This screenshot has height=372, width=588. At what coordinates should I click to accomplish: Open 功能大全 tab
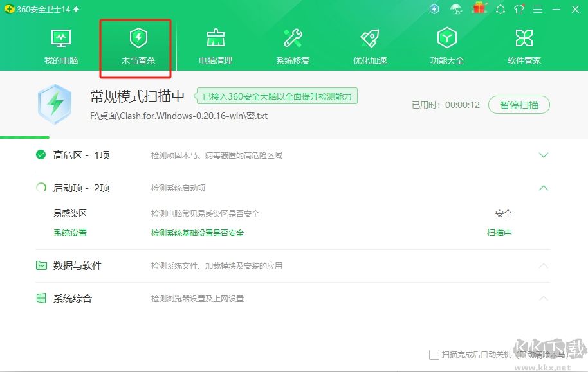[447, 47]
